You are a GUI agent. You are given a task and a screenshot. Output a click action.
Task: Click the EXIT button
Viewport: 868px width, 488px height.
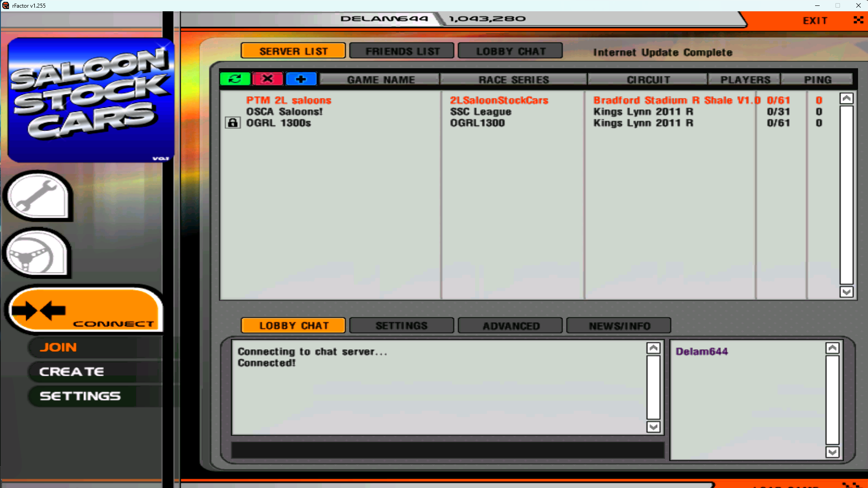815,20
